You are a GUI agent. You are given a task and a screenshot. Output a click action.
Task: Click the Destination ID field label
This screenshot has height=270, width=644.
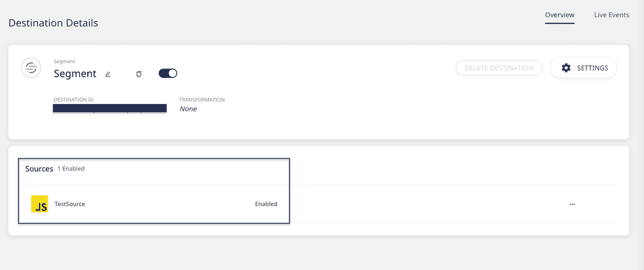[x=73, y=99]
